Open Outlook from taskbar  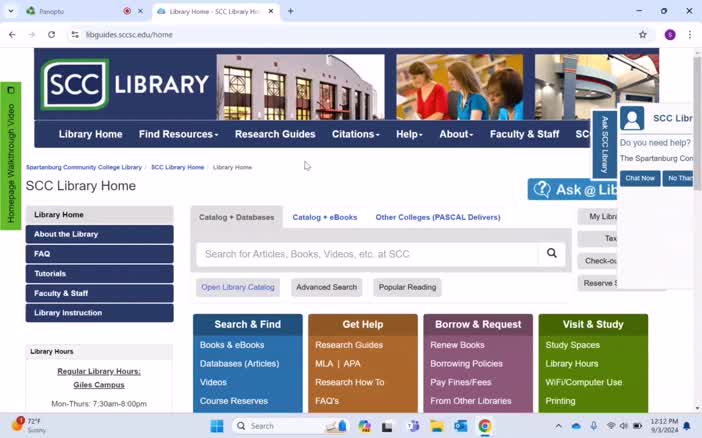460,426
